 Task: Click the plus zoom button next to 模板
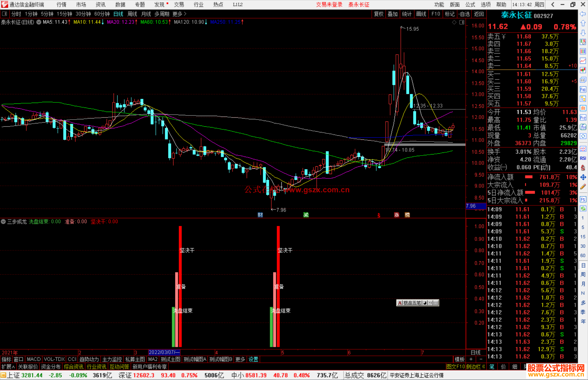pos(471,359)
